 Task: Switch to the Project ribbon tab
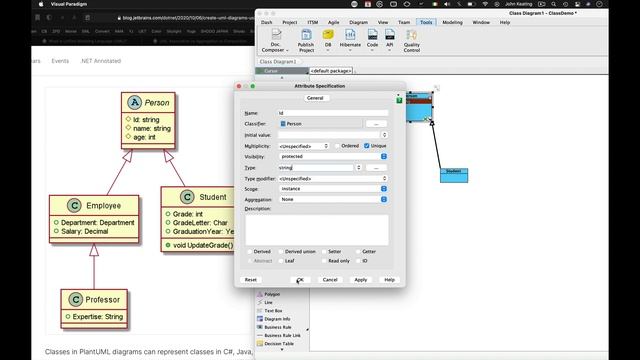tap(290, 22)
